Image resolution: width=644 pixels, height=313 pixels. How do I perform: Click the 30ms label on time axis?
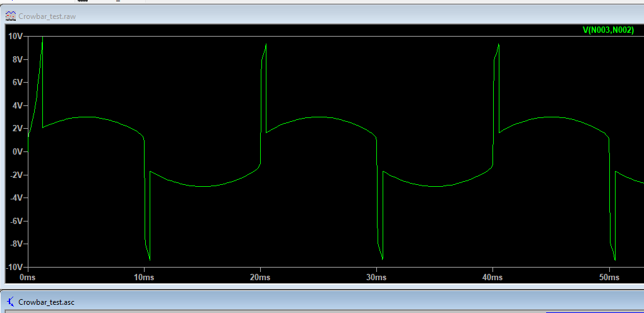[x=376, y=278]
